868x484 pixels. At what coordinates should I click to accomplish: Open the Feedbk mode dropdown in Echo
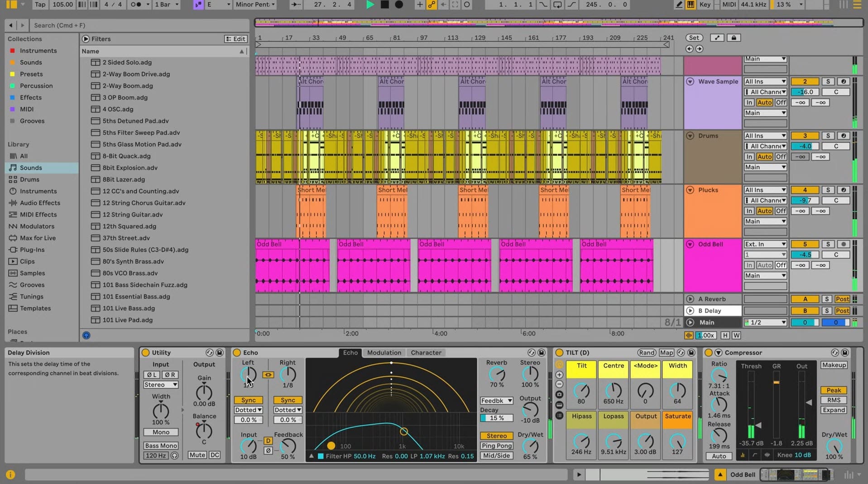point(496,400)
